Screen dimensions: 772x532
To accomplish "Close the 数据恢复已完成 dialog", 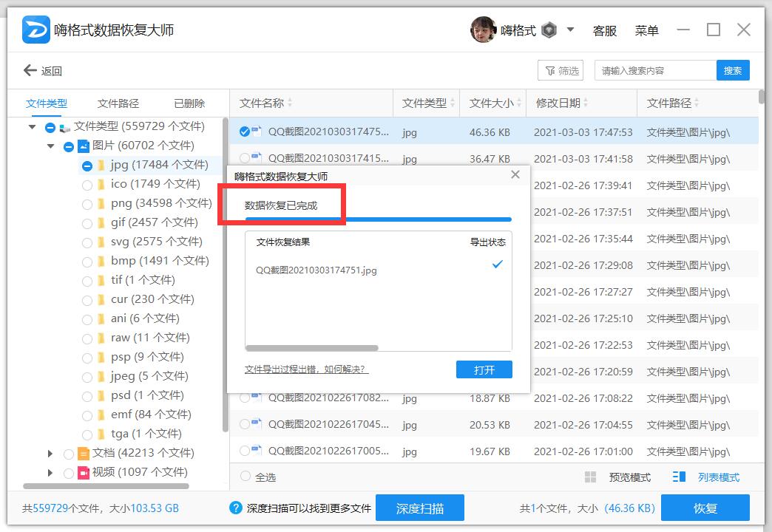I will pos(515,174).
